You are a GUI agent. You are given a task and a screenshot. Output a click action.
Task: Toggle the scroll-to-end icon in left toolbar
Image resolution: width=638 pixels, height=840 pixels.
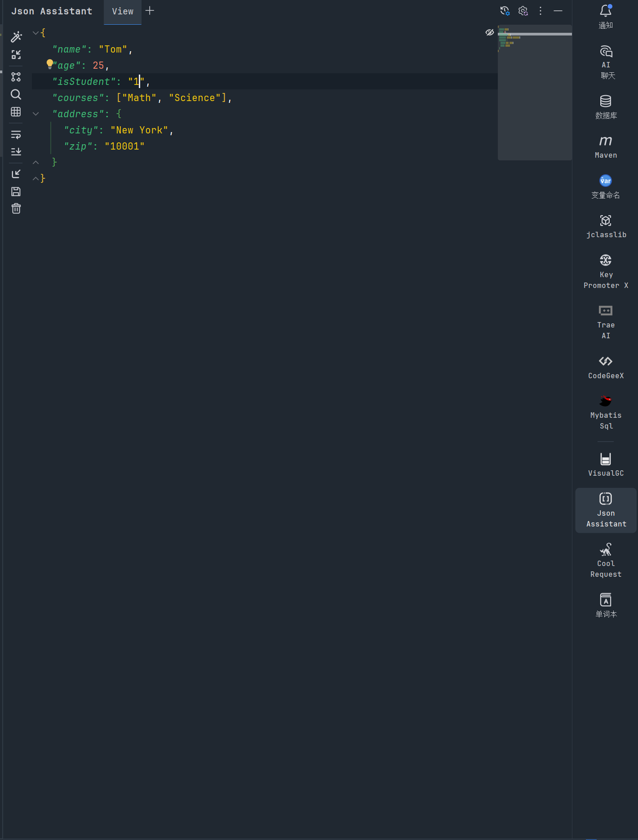(16, 152)
